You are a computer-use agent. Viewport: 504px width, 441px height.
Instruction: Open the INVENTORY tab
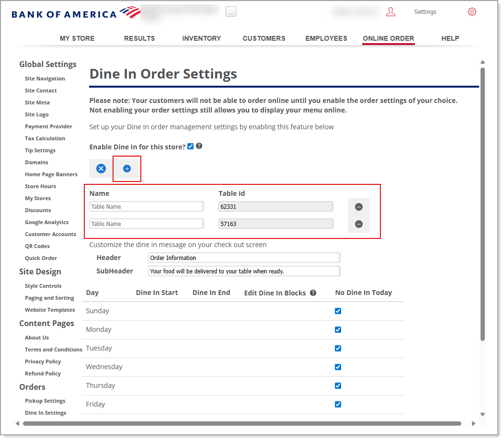pyautogui.click(x=201, y=38)
